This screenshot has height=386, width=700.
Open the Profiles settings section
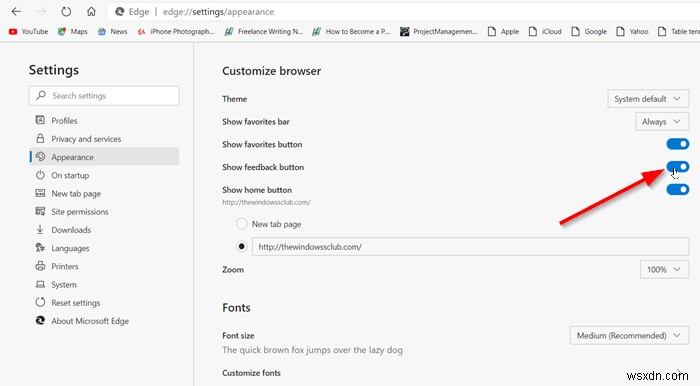pos(104,120)
